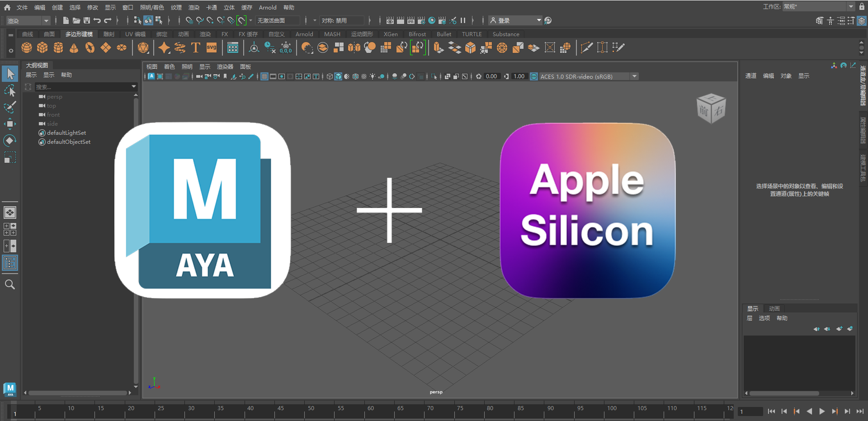Select the Lasso selection tool

point(10,90)
